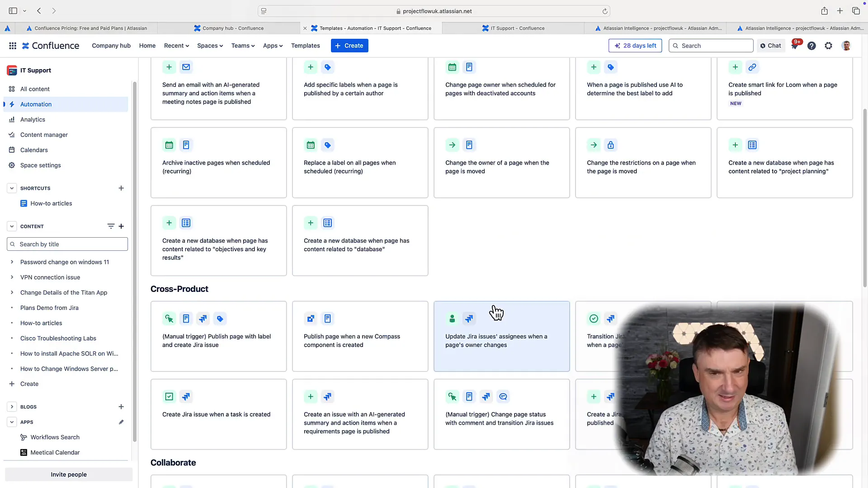Click Workflows Search app icon
Screen dimensions: 868x488
click(24, 437)
